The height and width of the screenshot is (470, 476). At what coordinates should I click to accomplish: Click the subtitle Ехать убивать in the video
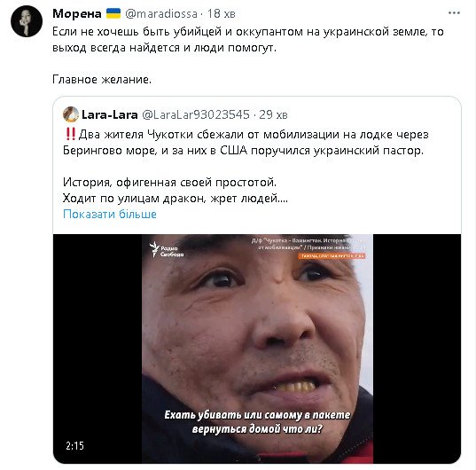coord(257,422)
